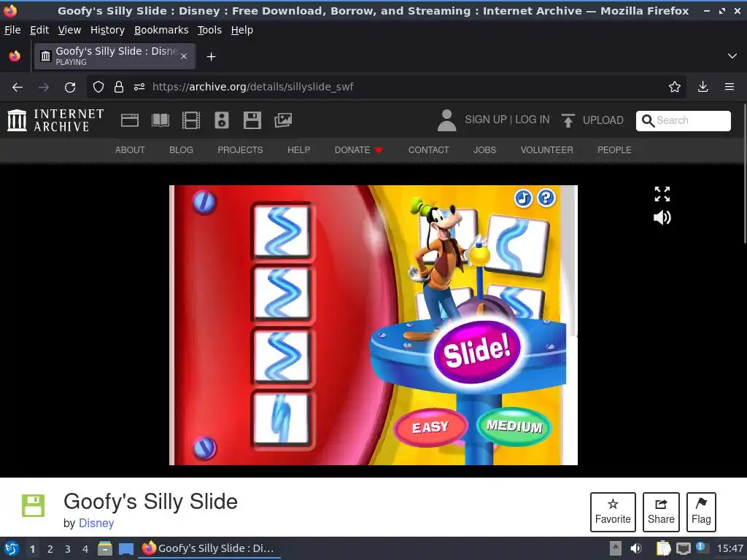Image resolution: width=747 pixels, height=560 pixels.
Task: Click the upload arrow icon
Action: [x=568, y=120]
